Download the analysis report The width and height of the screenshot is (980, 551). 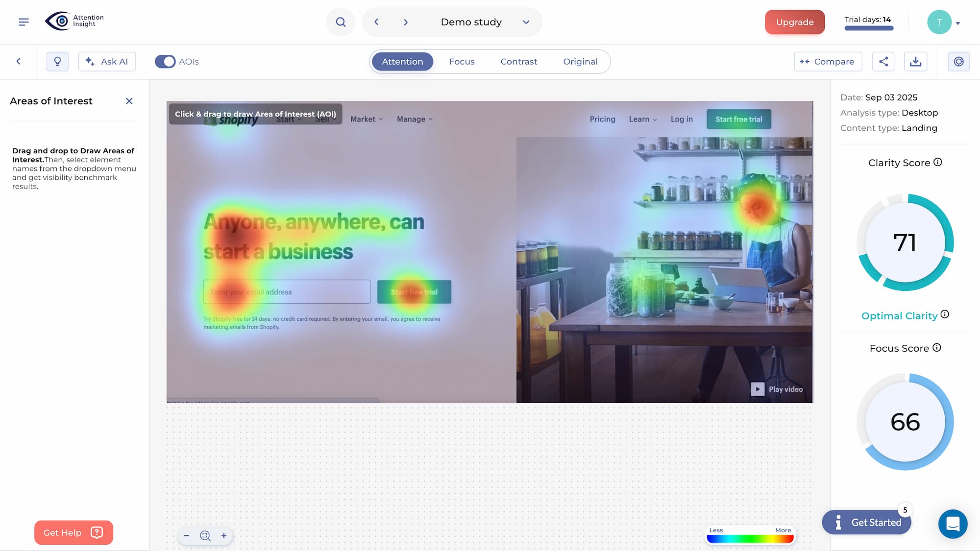(x=916, y=62)
